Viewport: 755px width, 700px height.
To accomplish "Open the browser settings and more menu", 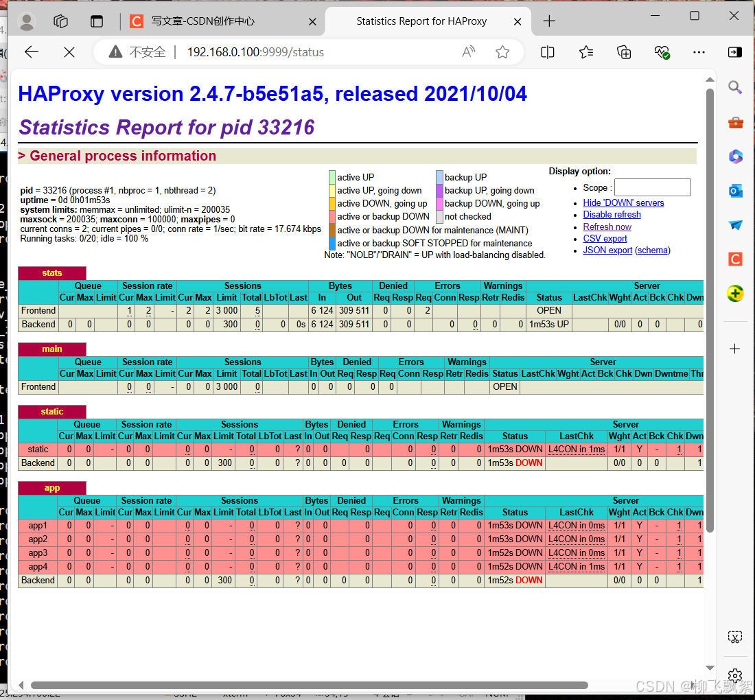I will [699, 52].
